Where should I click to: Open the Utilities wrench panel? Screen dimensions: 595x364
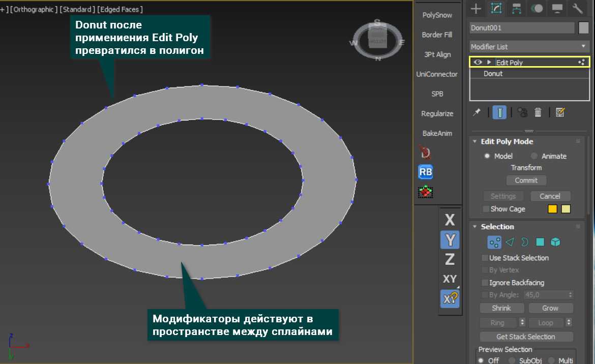pyautogui.click(x=577, y=9)
